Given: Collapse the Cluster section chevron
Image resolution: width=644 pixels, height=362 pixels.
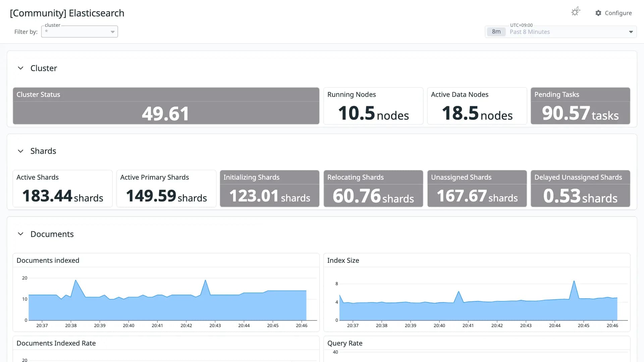Looking at the screenshot, I should [x=20, y=68].
